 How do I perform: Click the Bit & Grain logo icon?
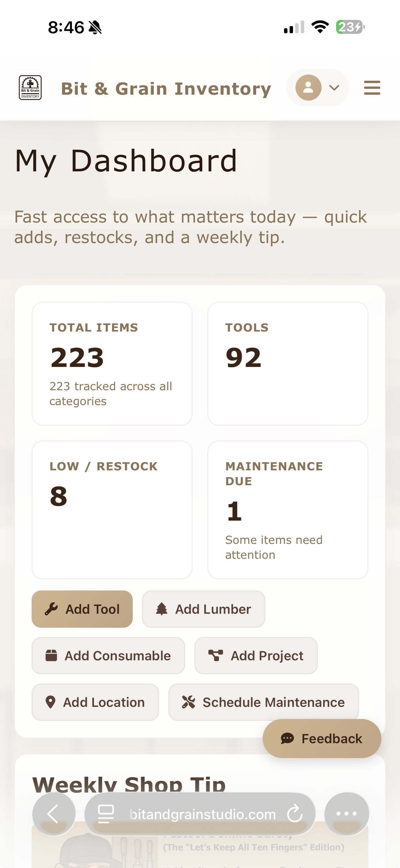click(30, 88)
